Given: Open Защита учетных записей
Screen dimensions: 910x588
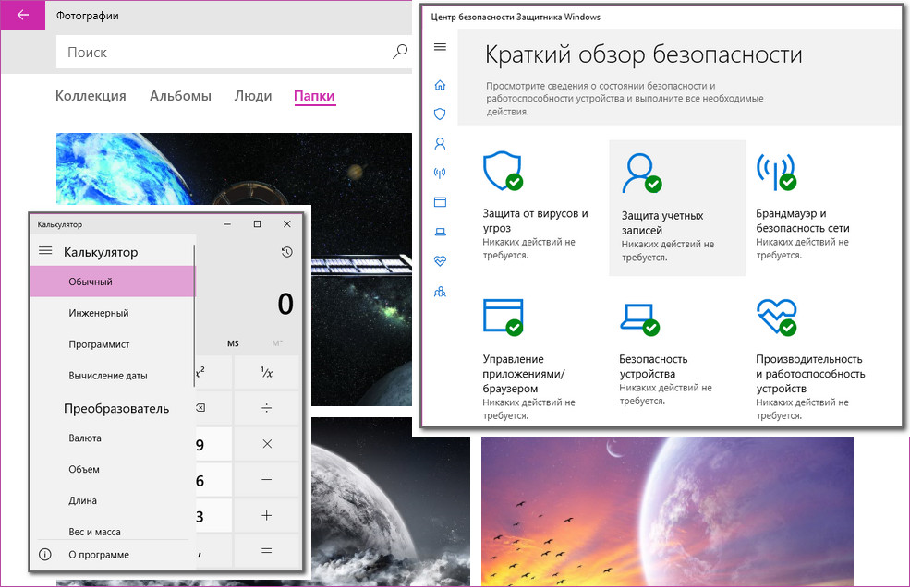Looking at the screenshot, I should 662,222.
